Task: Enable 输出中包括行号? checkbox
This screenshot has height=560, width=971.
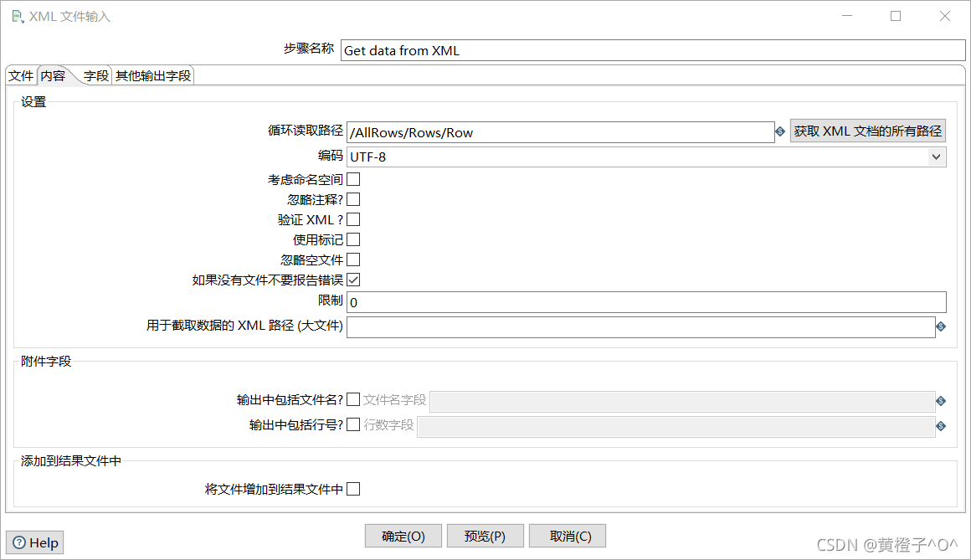Action: [353, 424]
